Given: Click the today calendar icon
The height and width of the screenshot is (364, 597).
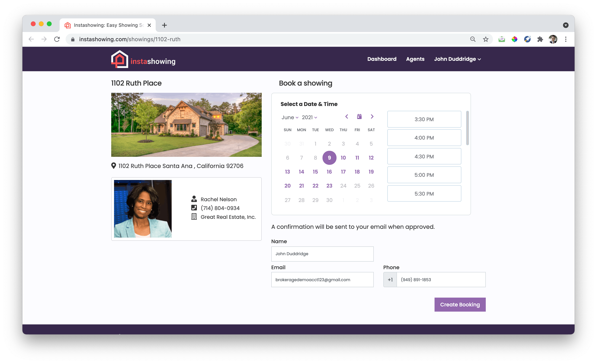Looking at the screenshot, I should click(x=359, y=117).
